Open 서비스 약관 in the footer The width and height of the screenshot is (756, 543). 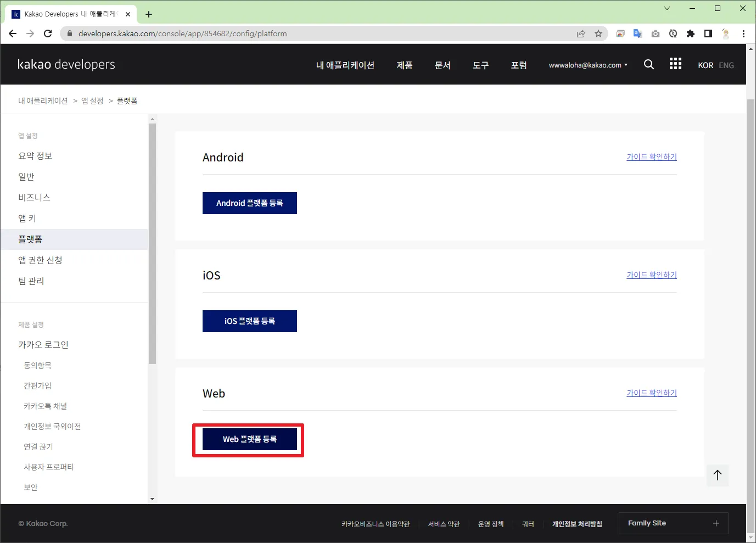(444, 524)
